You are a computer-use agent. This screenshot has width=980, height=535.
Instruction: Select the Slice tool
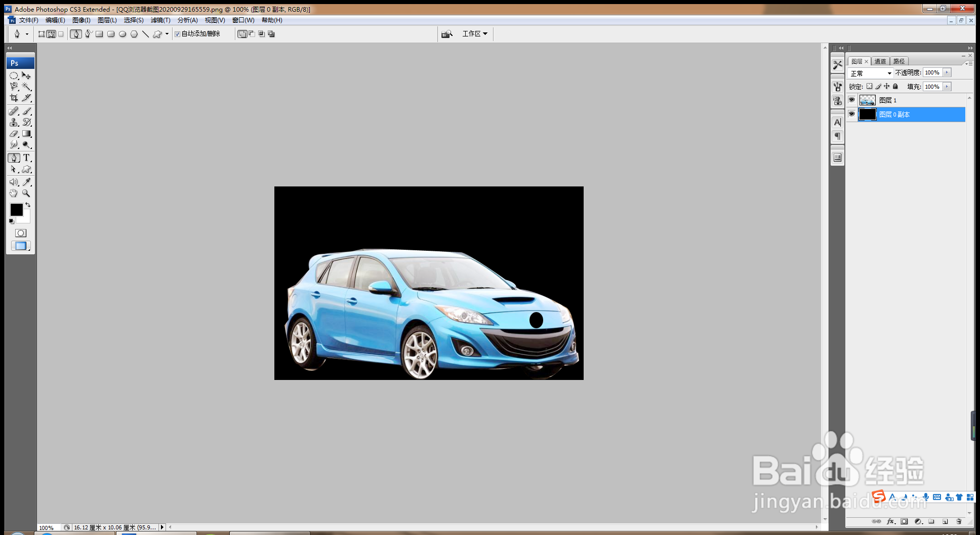point(27,98)
